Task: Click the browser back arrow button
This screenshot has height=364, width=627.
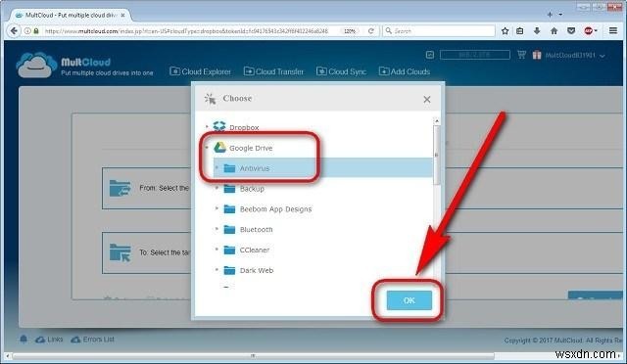Action: [14, 30]
